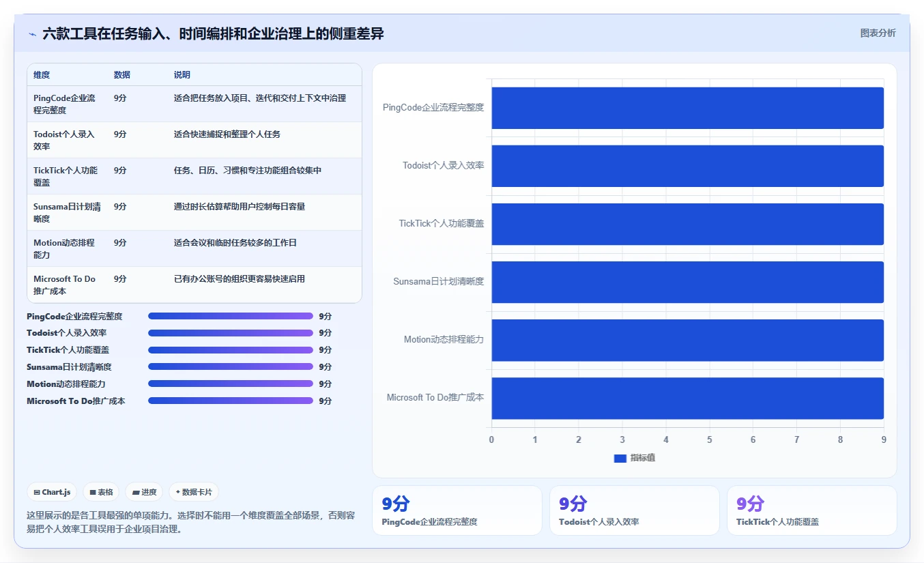924x563 pixels.
Task: Click the chart axis label Microsoft To Do推广成本
Action: (x=435, y=397)
